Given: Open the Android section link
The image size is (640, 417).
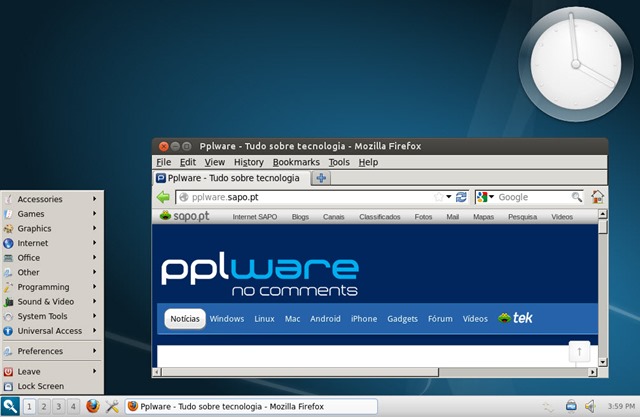Looking at the screenshot, I should 325,319.
